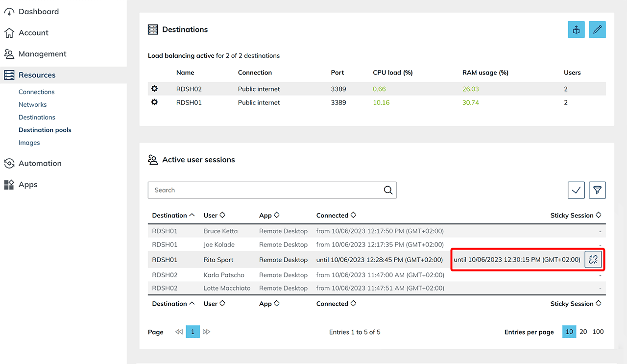Click the filter funnel icon
The image size is (627, 364).
[x=597, y=190]
